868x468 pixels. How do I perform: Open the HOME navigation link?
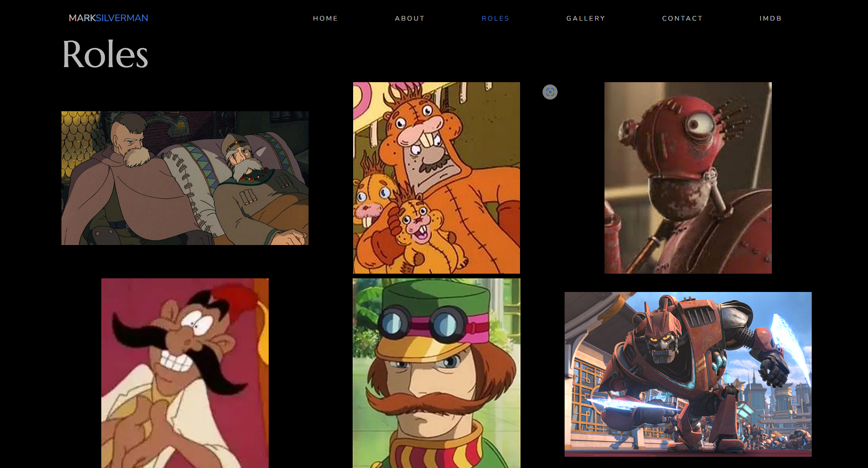pos(325,18)
